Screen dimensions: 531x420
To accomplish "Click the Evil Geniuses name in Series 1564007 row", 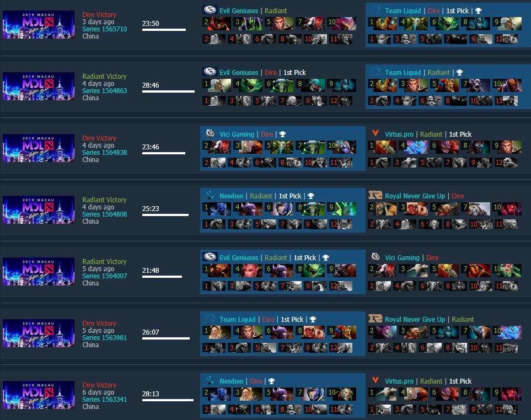I will 239,257.
